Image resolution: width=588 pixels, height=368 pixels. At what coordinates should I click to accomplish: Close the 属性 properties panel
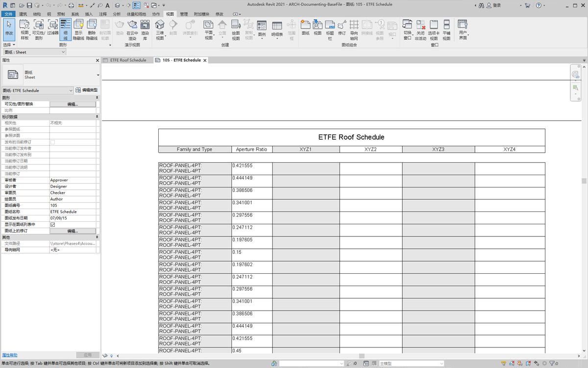pos(97,60)
